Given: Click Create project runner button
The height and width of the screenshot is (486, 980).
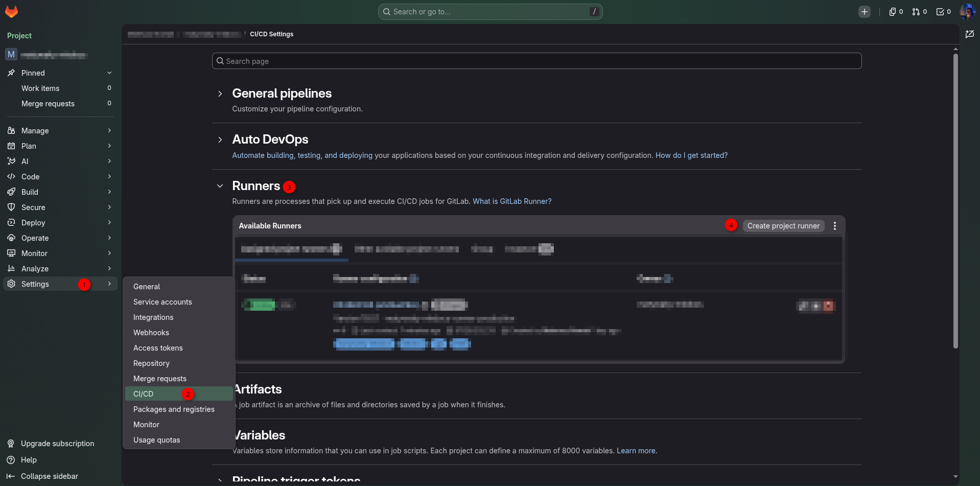Looking at the screenshot, I should 783,226.
